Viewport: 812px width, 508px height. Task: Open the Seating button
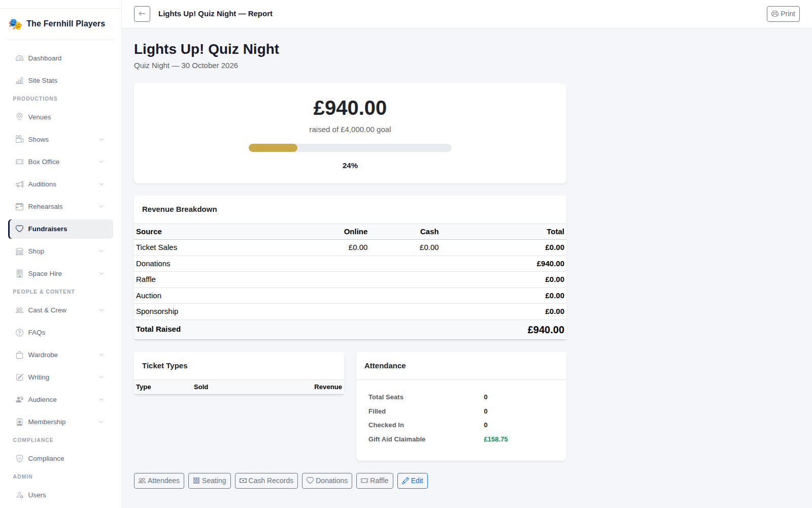coord(210,481)
